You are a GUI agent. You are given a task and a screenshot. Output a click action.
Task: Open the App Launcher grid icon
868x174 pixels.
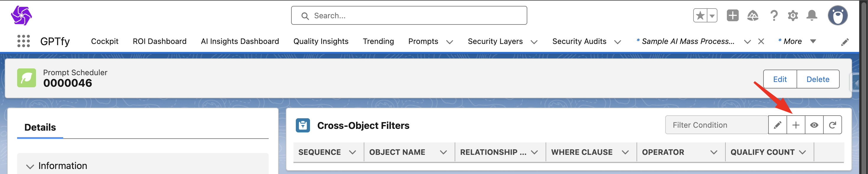click(23, 41)
